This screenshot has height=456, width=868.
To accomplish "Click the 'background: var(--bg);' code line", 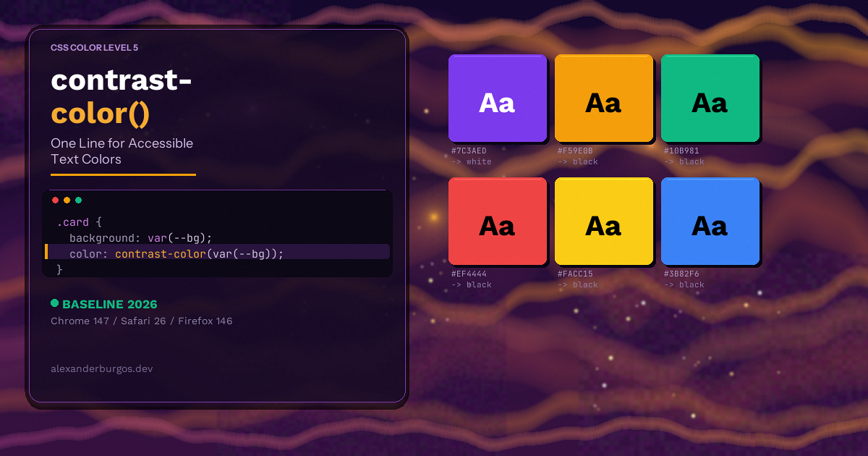I will tap(140, 238).
